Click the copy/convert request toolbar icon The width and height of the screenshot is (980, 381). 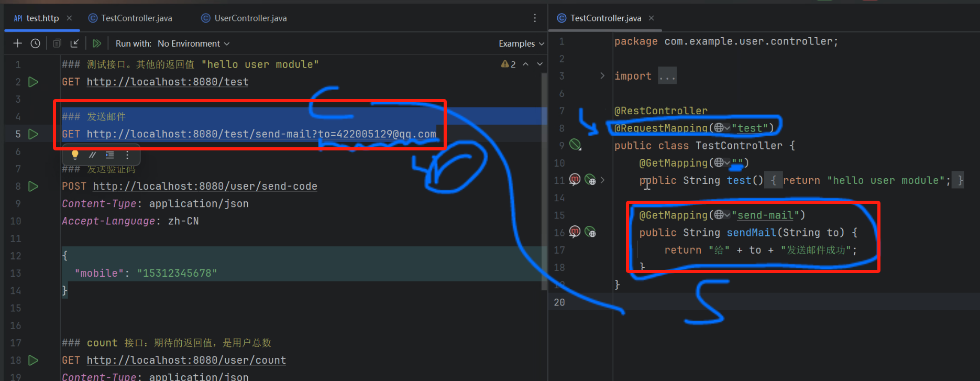click(x=57, y=43)
